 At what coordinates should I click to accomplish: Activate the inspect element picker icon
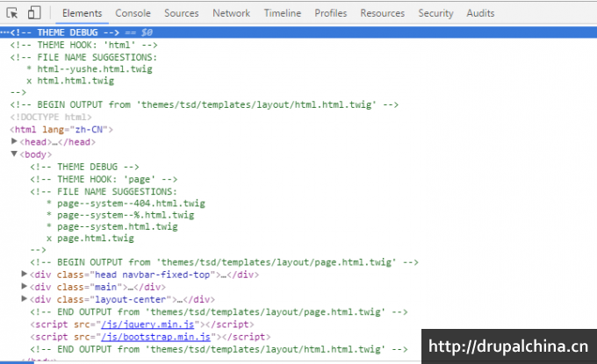pos(11,13)
